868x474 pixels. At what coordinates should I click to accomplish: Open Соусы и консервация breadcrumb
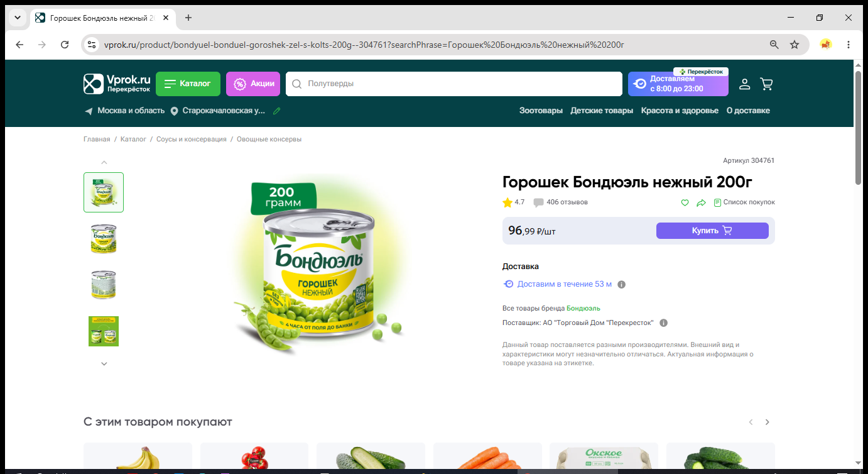point(192,139)
